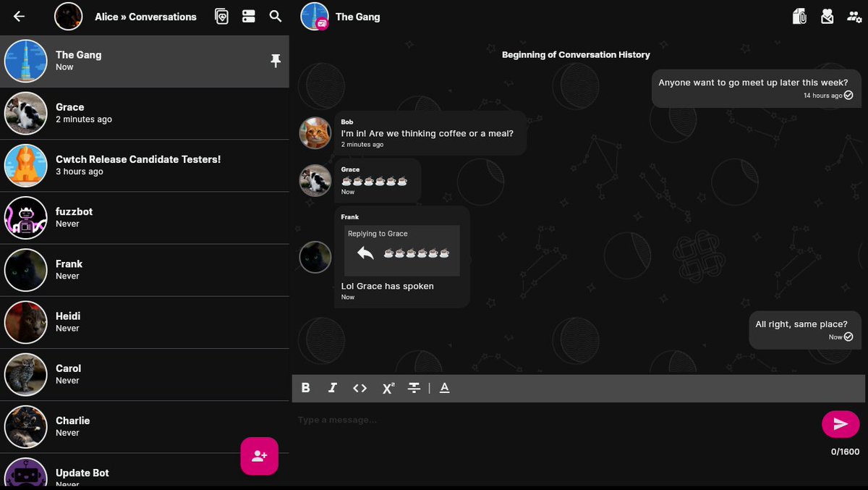Send an invitation with the envelope-heart icon
The width and height of the screenshot is (868, 490).
[x=827, y=17]
